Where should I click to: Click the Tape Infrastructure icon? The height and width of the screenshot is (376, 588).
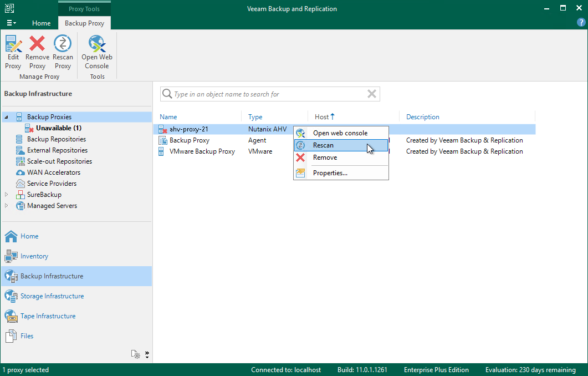click(x=11, y=316)
